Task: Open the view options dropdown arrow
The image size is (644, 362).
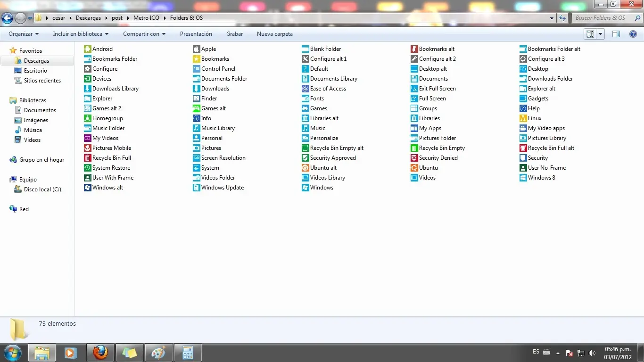Action: coord(601,34)
